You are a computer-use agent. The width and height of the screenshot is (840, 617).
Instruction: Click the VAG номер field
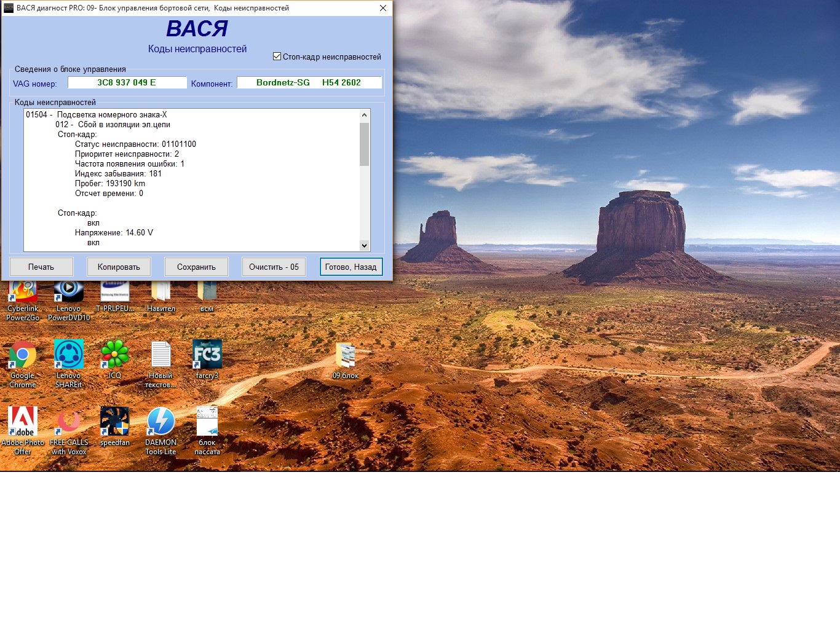pos(127,82)
